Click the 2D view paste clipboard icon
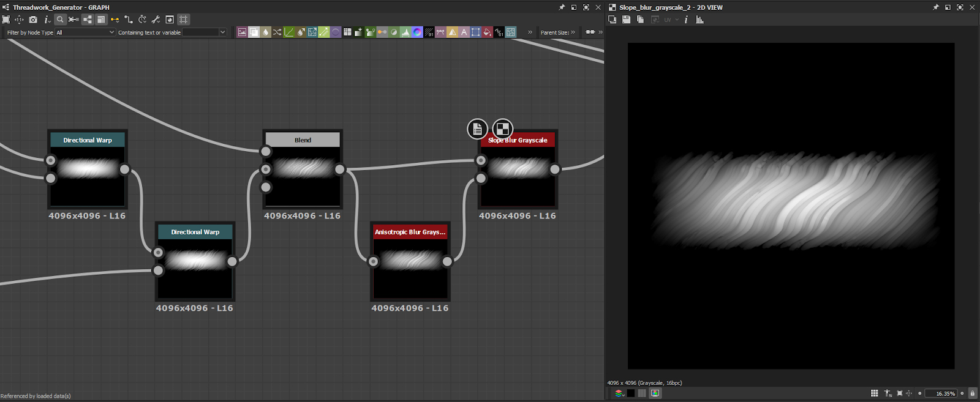 (x=640, y=20)
